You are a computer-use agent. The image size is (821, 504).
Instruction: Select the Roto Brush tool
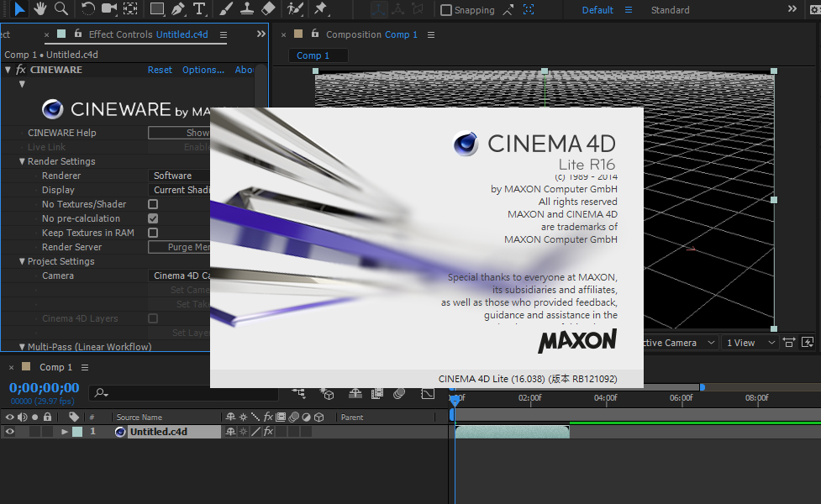(295, 9)
